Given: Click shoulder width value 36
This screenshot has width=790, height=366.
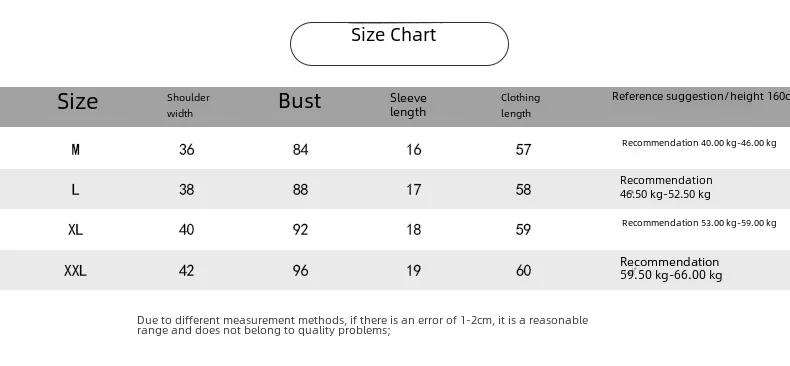Looking at the screenshot, I should pyautogui.click(x=186, y=150).
